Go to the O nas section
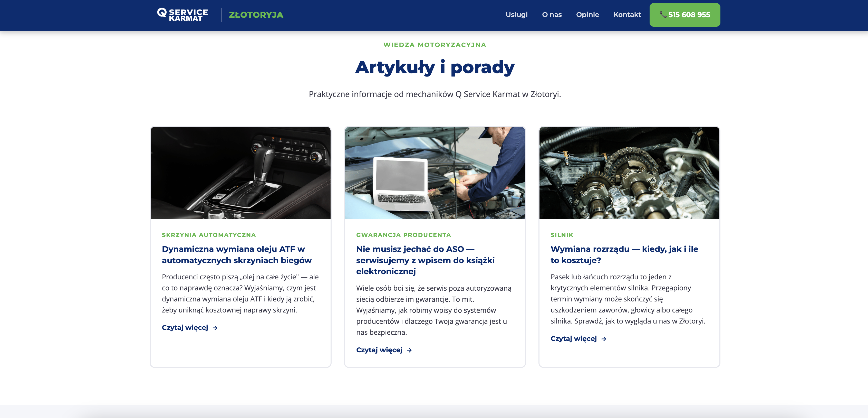 click(552, 14)
